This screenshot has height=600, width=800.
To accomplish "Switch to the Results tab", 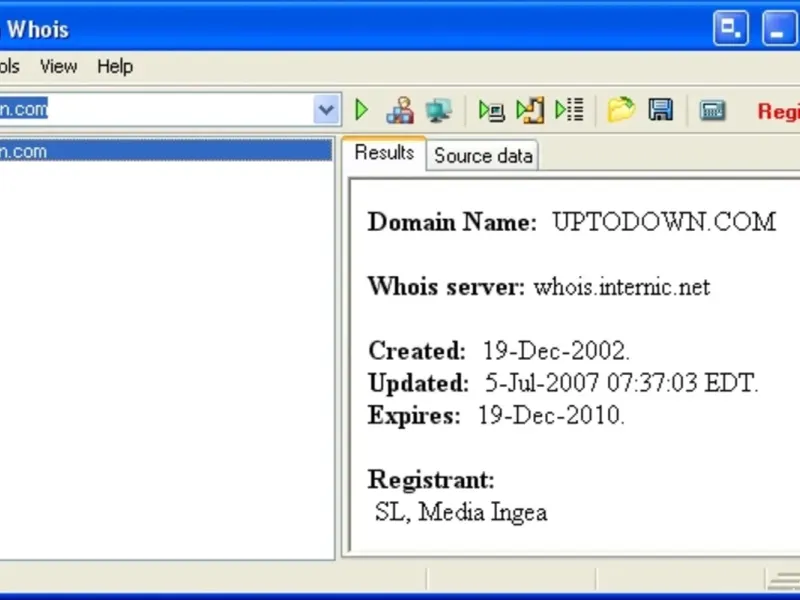I will pyautogui.click(x=384, y=153).
